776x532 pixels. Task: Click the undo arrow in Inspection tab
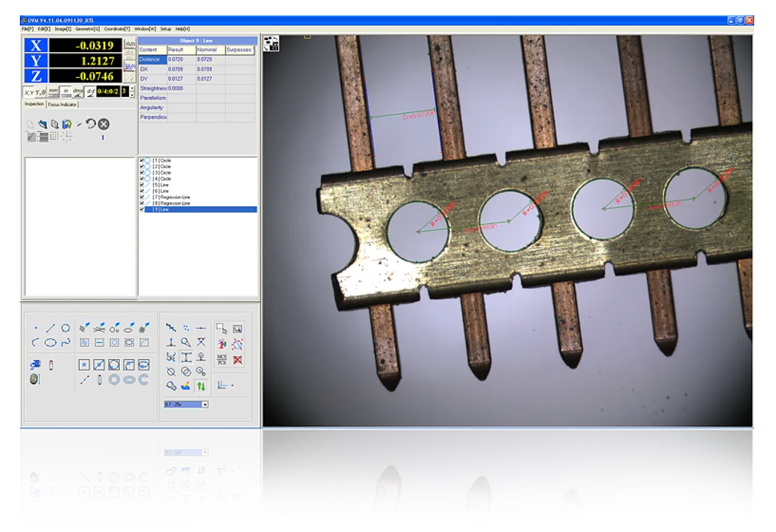[x=90, y=124]
